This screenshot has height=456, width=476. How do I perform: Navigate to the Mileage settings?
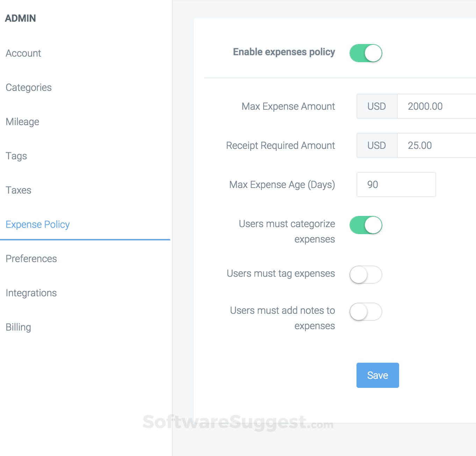[22, 122]
